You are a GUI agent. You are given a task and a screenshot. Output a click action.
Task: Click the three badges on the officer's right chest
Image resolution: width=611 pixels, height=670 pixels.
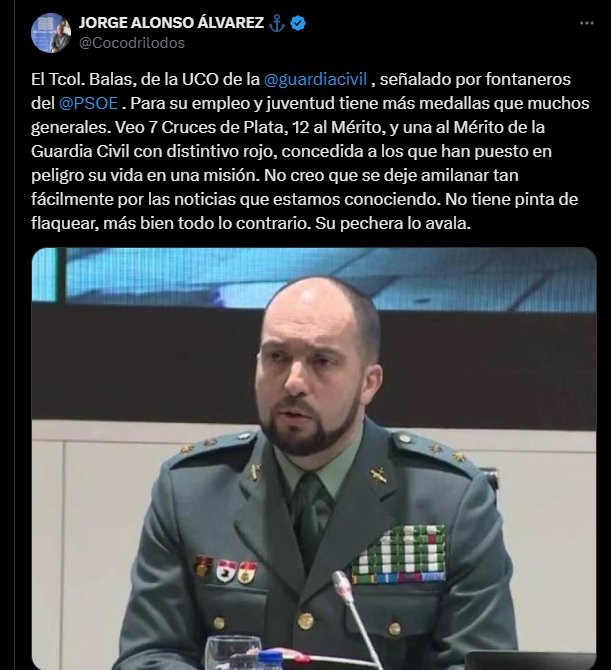tap(225, 569)
